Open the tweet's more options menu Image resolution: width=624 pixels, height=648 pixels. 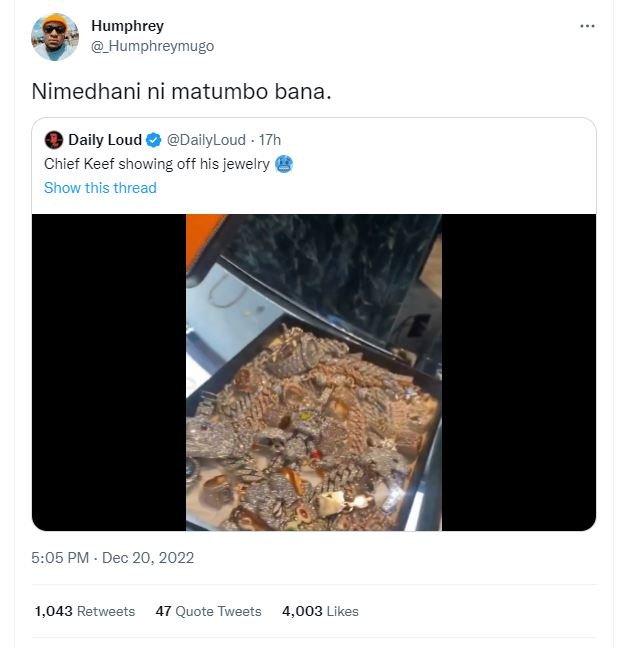click(x=587, y=26)
